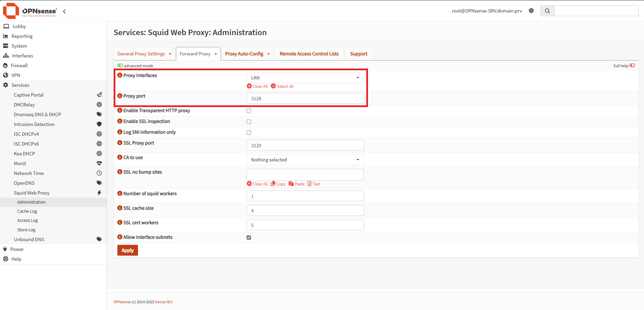The height and width of the screenshot is (310, 644).
Task: Collapse the sidebar with the chevron arrow
Action: [64, 11]
